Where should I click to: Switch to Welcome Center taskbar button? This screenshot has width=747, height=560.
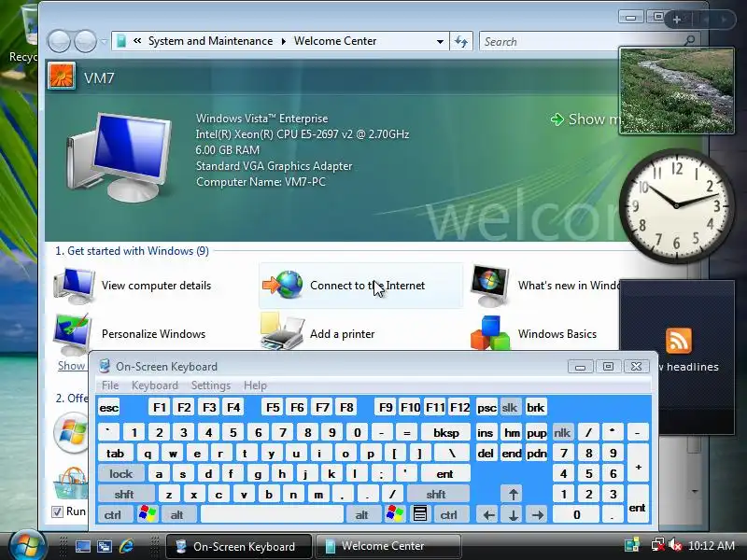point(388,546)
